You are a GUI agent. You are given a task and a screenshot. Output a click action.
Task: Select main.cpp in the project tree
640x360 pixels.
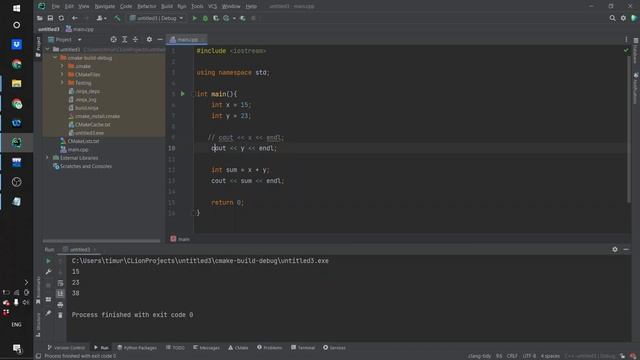pos(78,150)
